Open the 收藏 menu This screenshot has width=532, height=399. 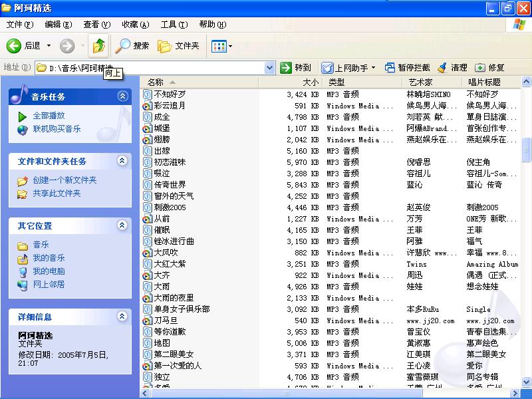coord(135,25)
